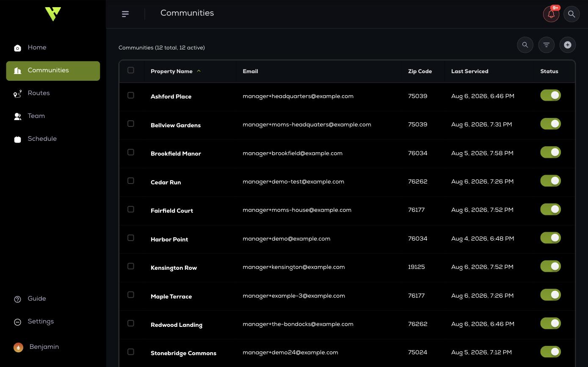Add a new community with plus icon

pos(568,45)
